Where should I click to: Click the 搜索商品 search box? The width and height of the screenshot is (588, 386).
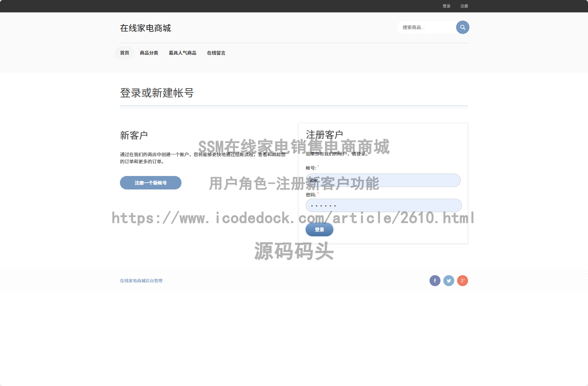point(426,27)
